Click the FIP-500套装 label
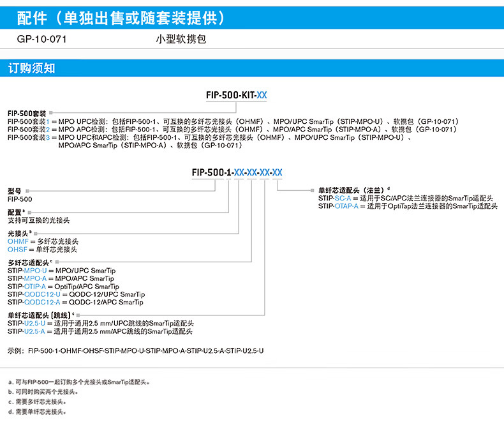Screen dimensions: 504x429 coord(27,114)
